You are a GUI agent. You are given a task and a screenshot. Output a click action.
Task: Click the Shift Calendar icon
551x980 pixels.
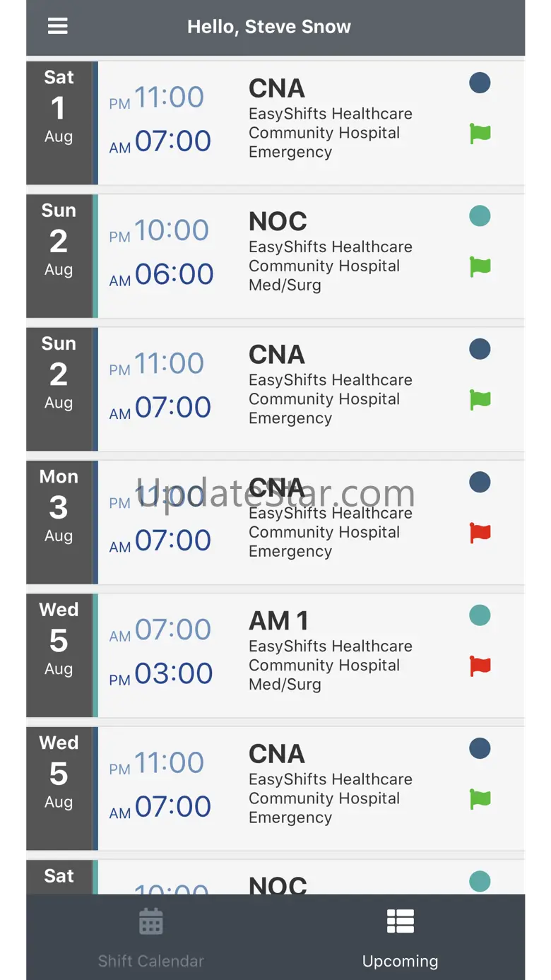point(151,922)
